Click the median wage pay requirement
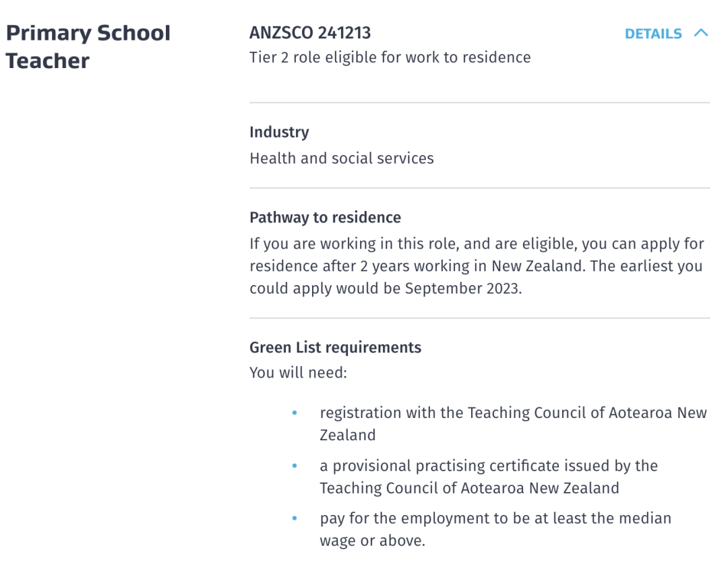This screenshot has height=577, width=728. point(495,529)
